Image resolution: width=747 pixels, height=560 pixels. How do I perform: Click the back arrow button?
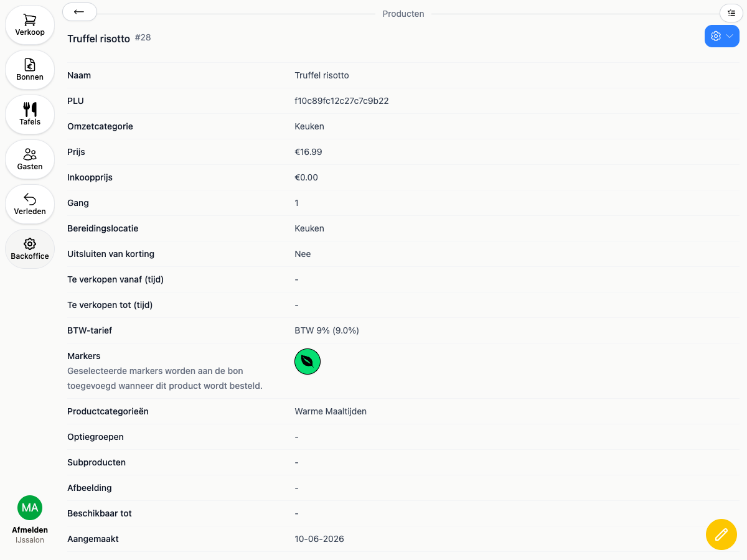coord(80,12)
